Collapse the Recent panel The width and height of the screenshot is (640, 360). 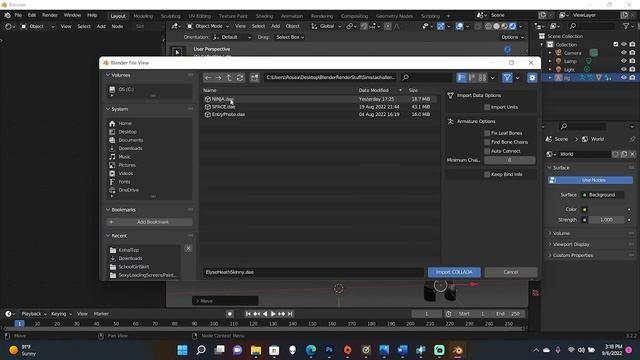click(108, 236)
